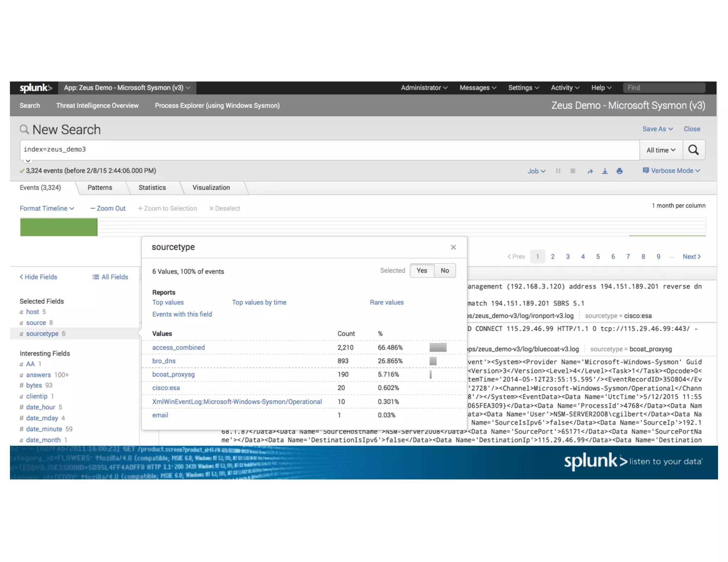Click the print icon

click(x=620, y=171)
